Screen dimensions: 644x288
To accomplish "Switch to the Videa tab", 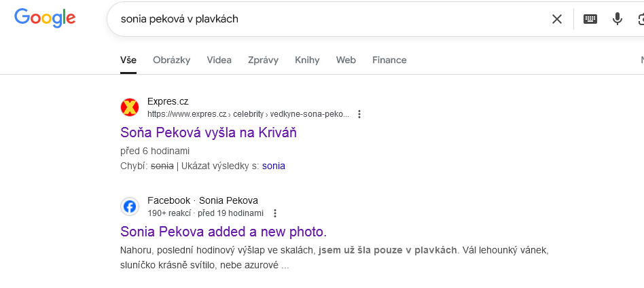I will (x=219, y=60).
